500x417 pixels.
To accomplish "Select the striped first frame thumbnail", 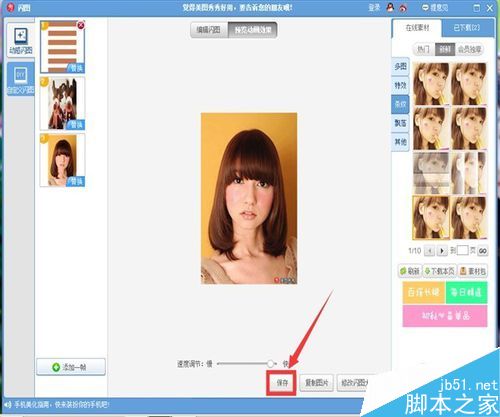I will point(62,47).
